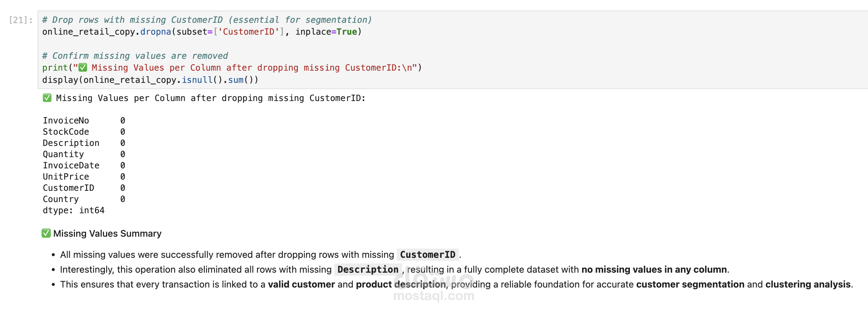Place cursor on the isnull method call
This screenshot has height=309, width=868.
click(197, 80)
